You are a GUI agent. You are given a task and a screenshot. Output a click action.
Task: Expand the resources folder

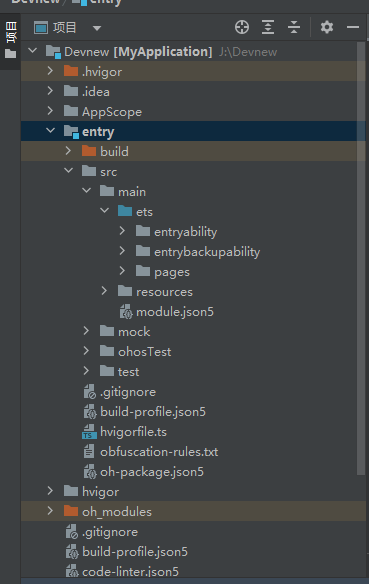[104, 291]
